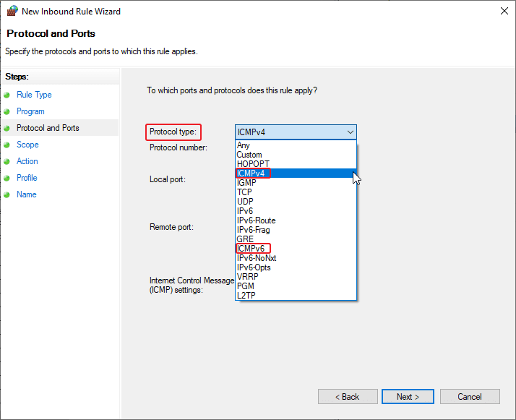Go back with the Back button
This screenshot has width=516, height=420.
pyautogui.click(x=347, y=397)
